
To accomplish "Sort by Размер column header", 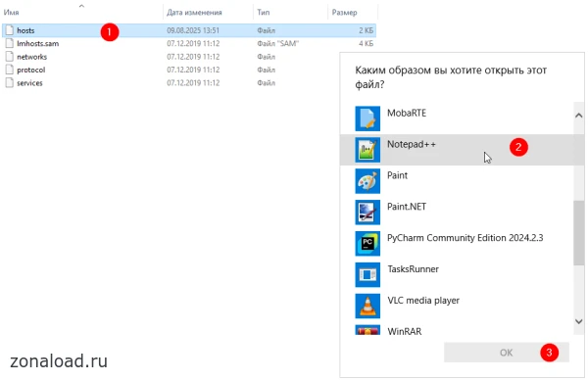I will coord(344,13).
